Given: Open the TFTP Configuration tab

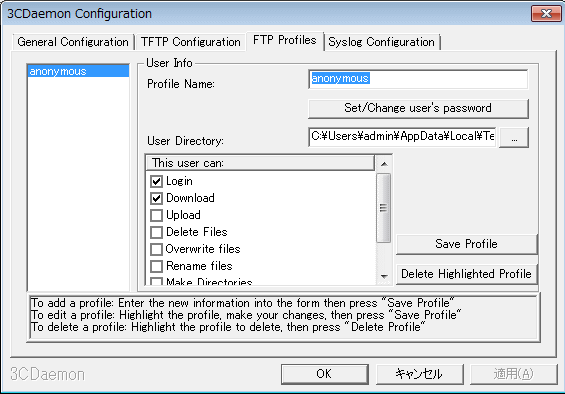Looking at the screenshot, I should [x=191, y=42].
